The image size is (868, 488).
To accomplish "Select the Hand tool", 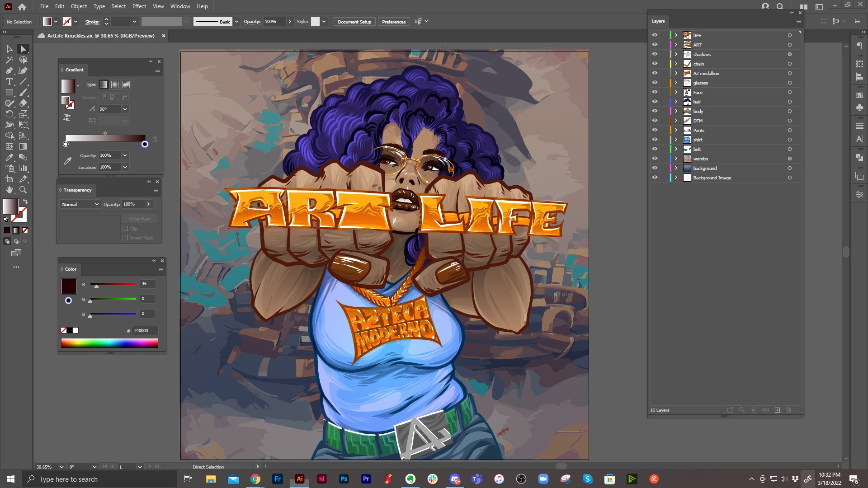I will pyautogui.click(x=9, y=190).
